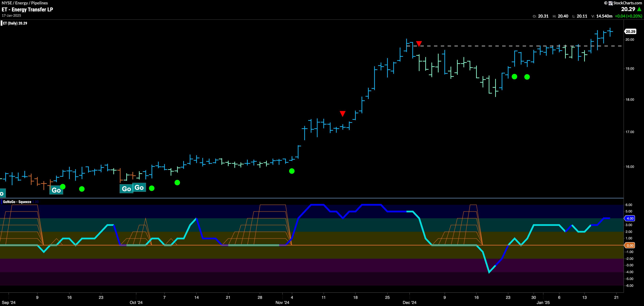The width and height of the screenshot is (644, 306).
Task: Click the large 20.29 price at the top right
Action: tap(628, 9)
